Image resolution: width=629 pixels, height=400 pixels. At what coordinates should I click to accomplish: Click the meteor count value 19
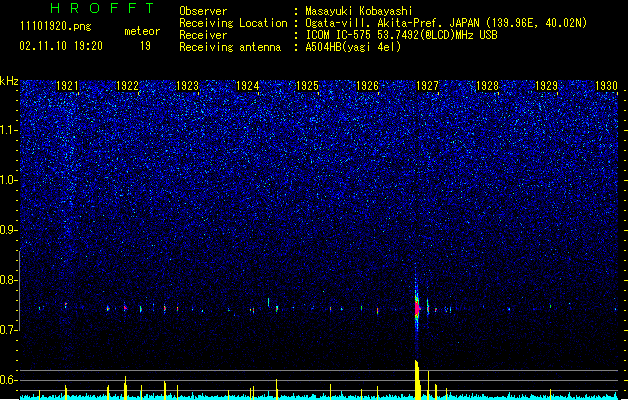click(145, 46)
